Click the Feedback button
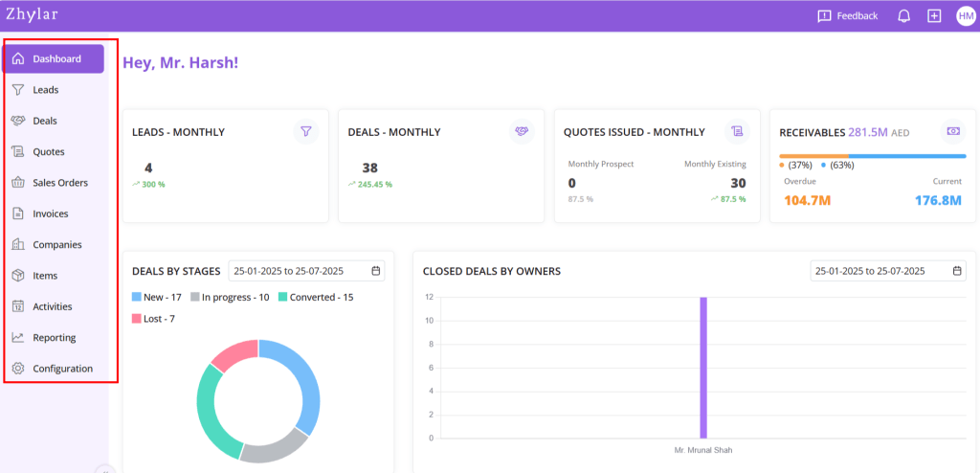Screen dimensions: 980x473 (x=847, y=16)
